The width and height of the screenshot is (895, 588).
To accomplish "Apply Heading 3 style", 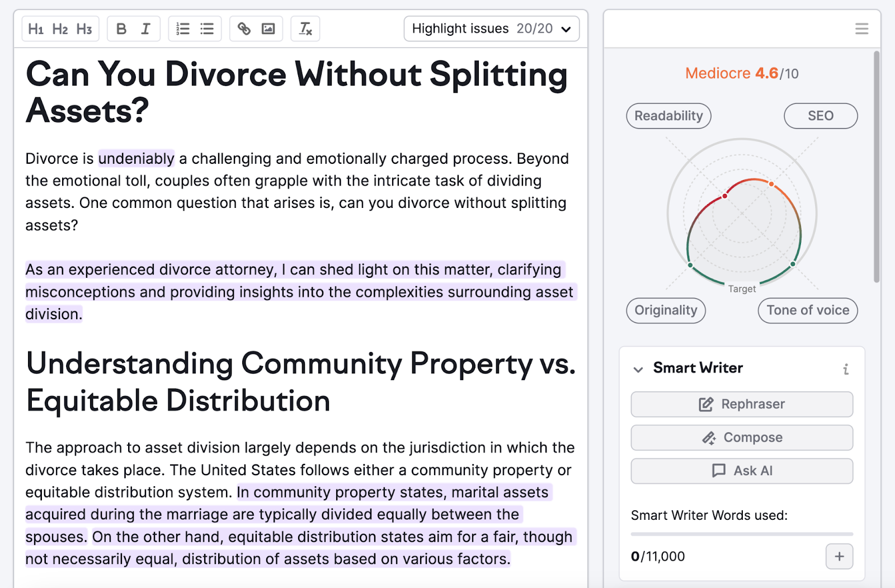I will (x=84, y=29).
